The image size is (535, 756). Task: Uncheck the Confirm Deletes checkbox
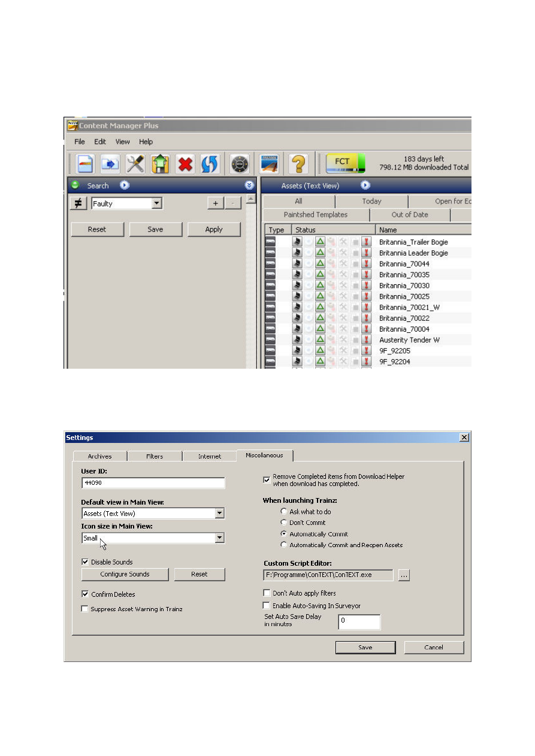click(86, 594)
